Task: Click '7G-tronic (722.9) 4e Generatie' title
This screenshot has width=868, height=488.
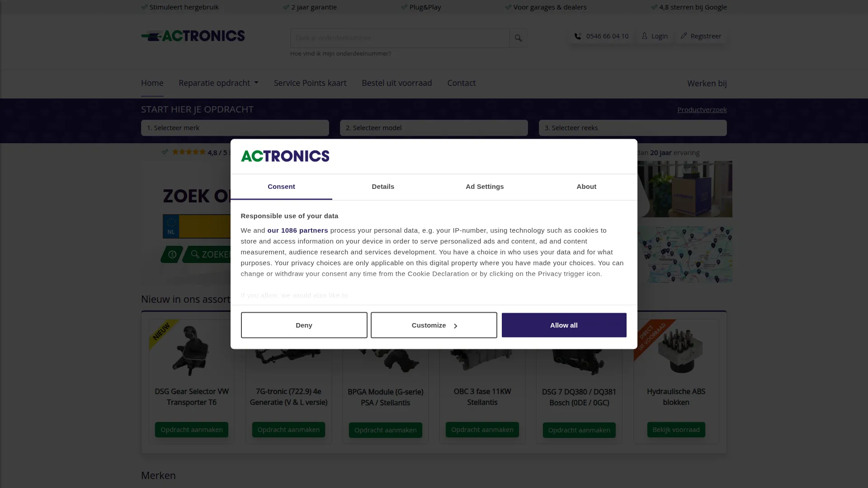Action: coord(288,397)
